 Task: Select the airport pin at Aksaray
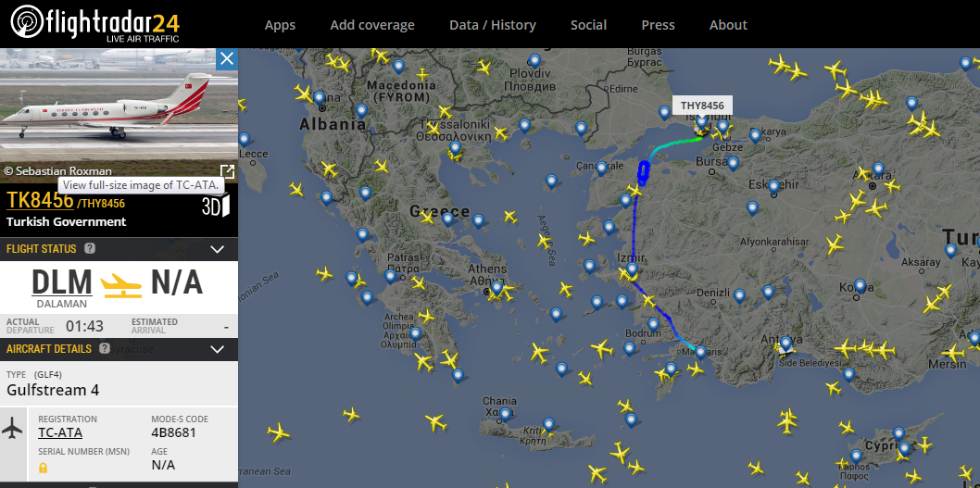tap(950, 251)
